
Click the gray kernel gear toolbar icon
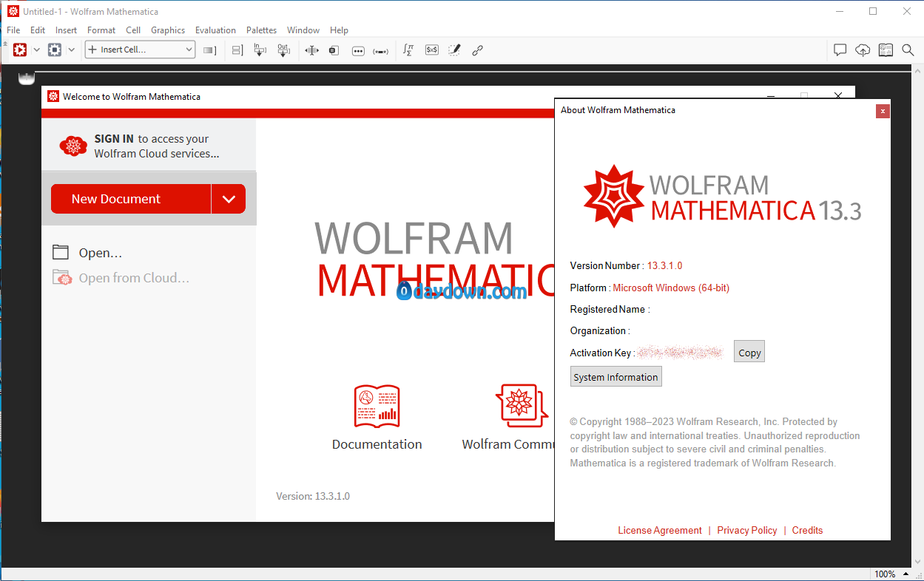[55, 50]
